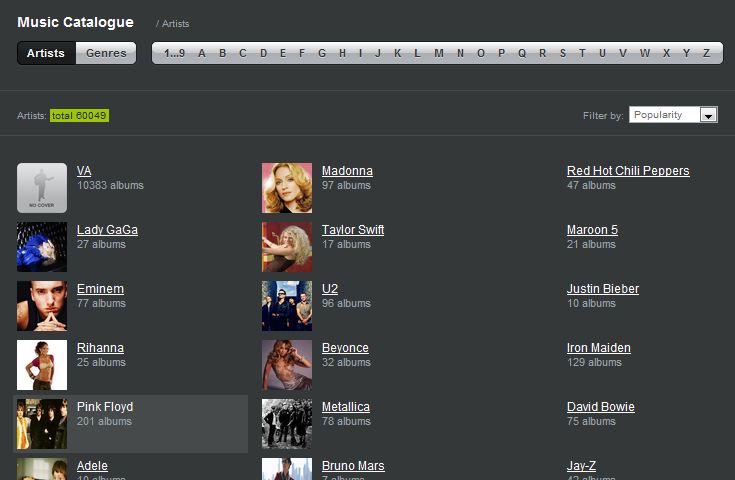
Task: Open the VA no-cover thumbnail
Action: [42, 188]
